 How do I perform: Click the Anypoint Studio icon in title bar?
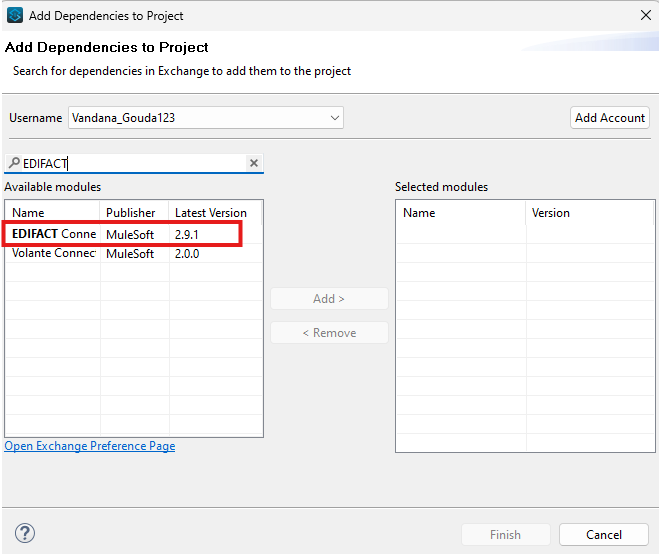[15, 16]
